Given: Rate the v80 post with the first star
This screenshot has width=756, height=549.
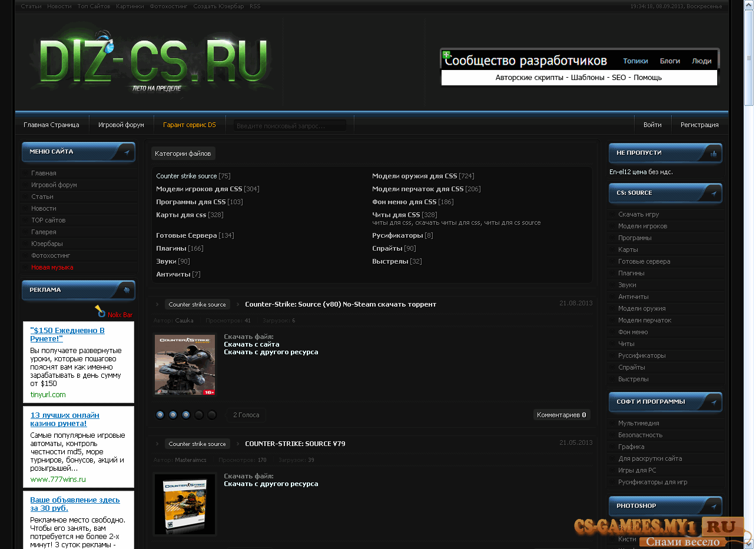Looking at the screenshot, I should (x=160, y=415).
